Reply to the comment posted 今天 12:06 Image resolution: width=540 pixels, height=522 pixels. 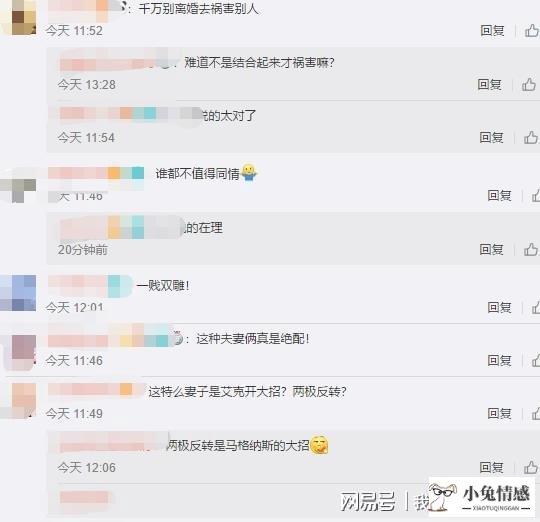click(x=491, y=468)
